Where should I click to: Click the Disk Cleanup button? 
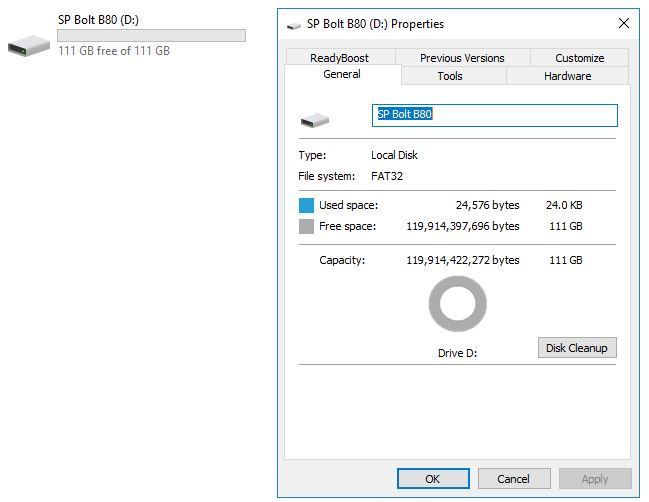[576, 348]
